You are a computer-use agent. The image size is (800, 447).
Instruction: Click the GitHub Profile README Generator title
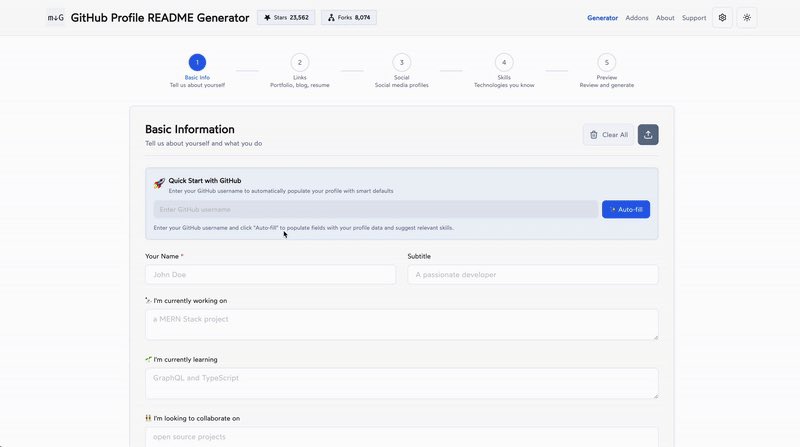[x=160, y=18]
